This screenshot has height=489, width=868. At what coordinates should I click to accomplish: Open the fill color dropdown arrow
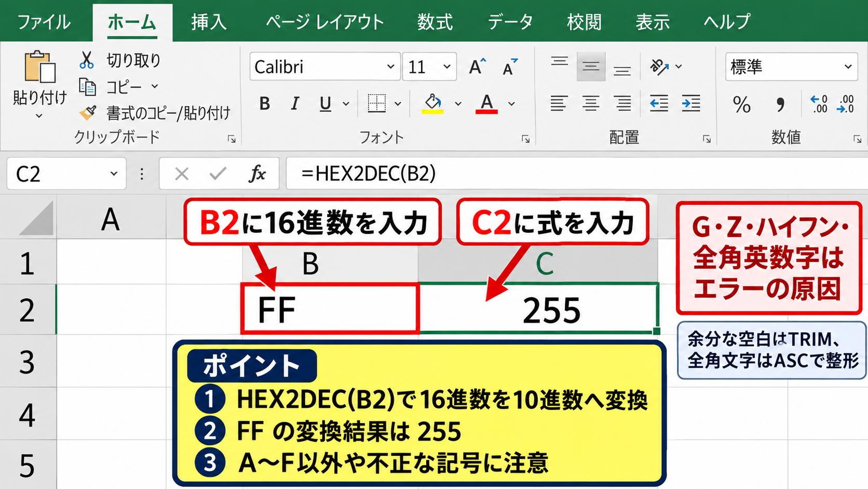click(458, 104)
